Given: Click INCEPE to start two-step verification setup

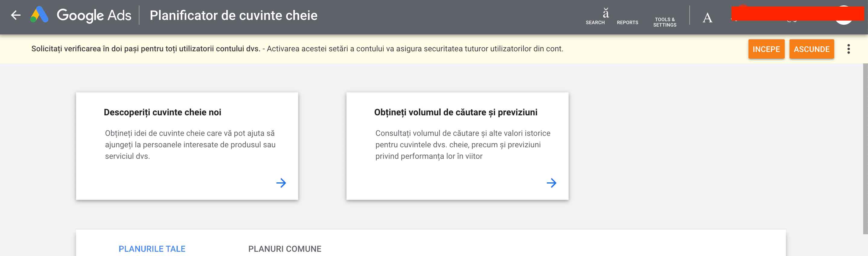Looking at the screenshot, I should [x=766, y=49].
